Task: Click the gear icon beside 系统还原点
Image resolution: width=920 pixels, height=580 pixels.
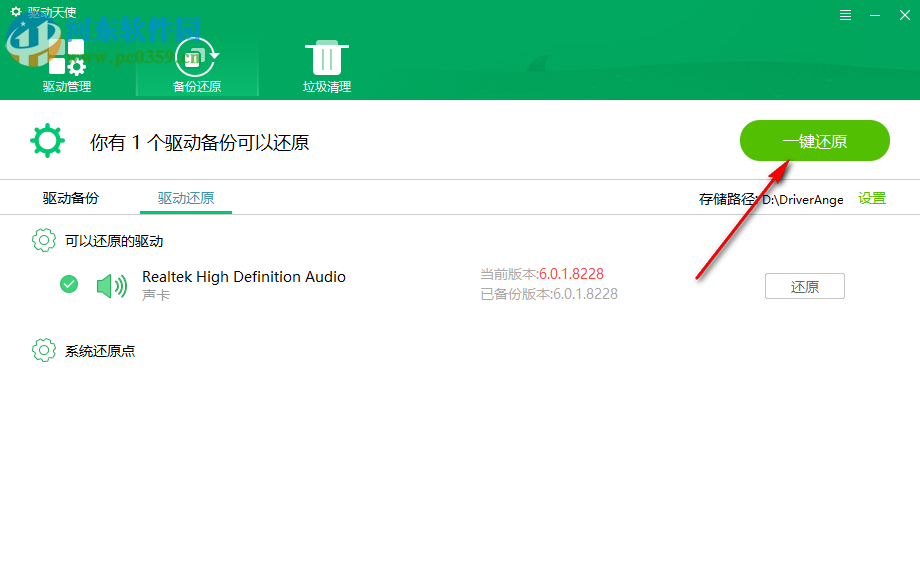Action: [x=43, y=350]
